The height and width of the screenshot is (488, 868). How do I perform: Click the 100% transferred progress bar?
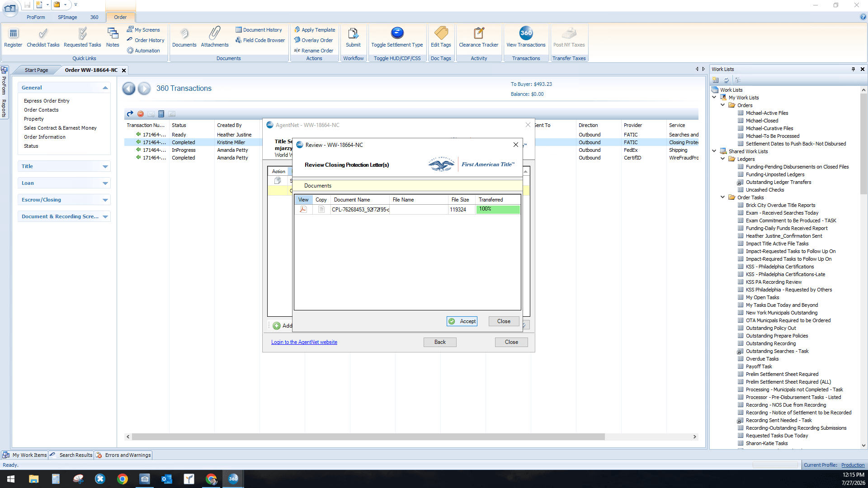pos(498,209)
